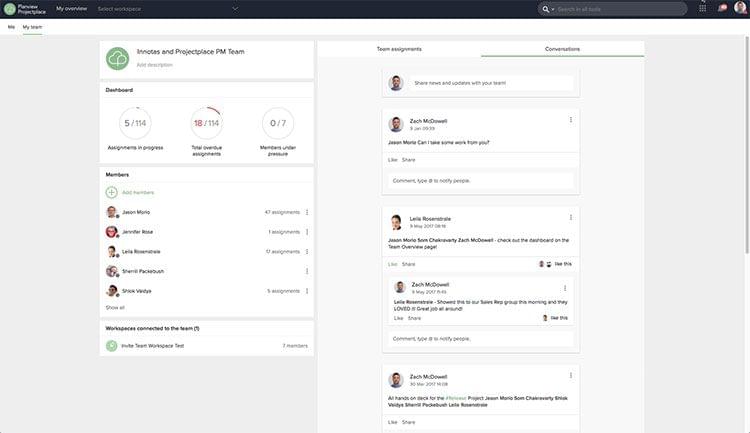Open Leila Rosenstrale's 17 assignments
Screen dimensions: 750x433
pyautogui.click(x=283, y=251)
